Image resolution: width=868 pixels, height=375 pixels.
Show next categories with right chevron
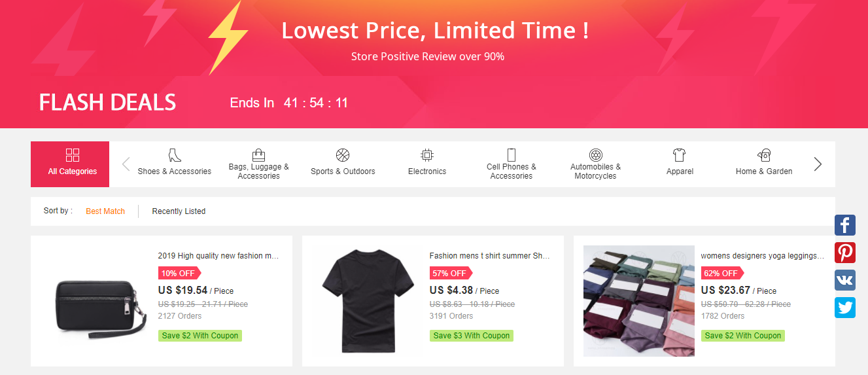click(x=818, y=164)
